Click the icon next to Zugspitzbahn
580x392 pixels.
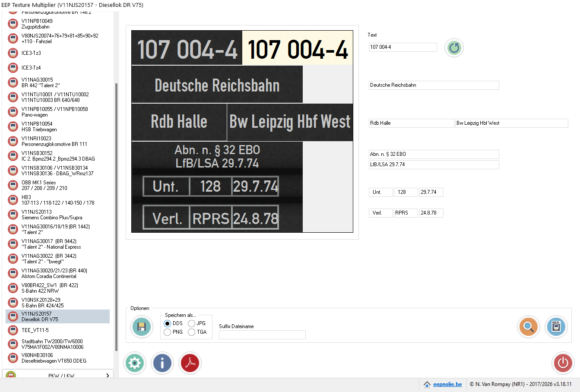[x=13, y=24]
